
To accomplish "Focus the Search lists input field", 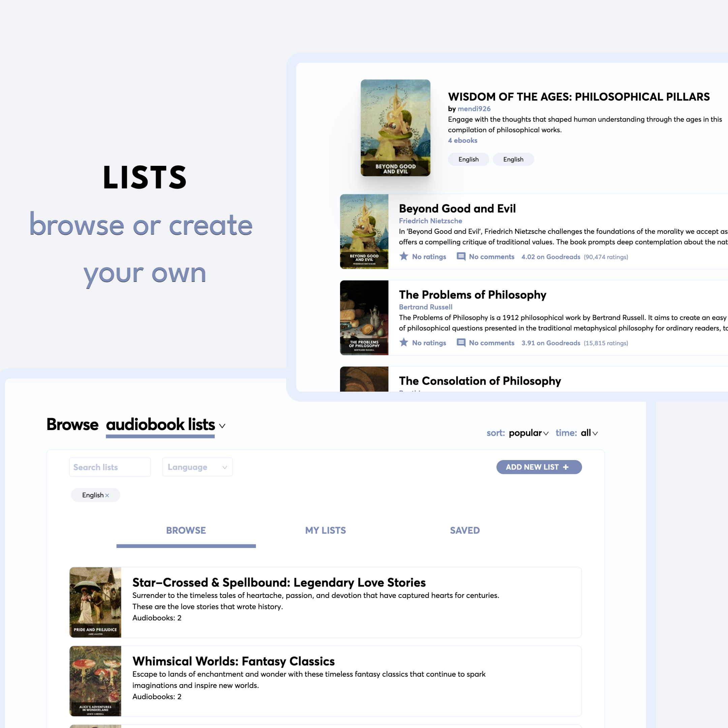I will pos(110,467).
